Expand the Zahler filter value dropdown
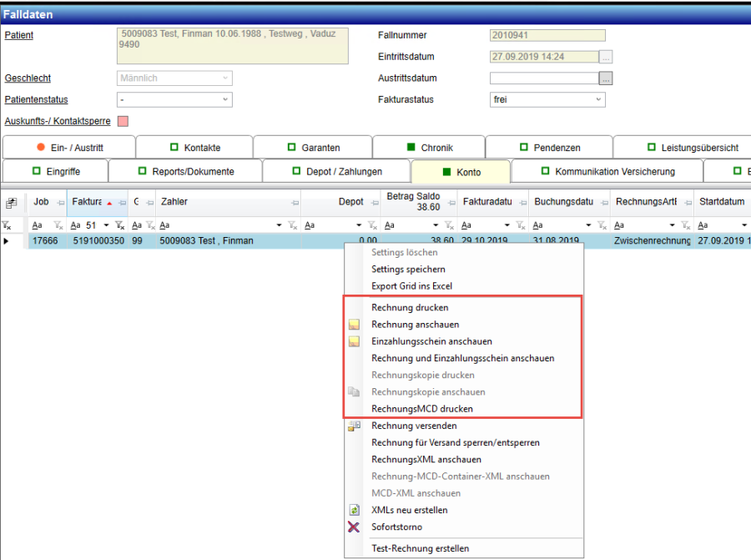 click(280, 225)
